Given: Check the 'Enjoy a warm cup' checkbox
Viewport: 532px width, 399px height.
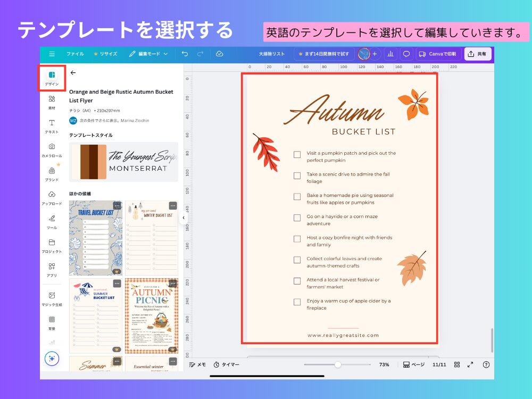Looking at the screenshot, I should 297,302.
